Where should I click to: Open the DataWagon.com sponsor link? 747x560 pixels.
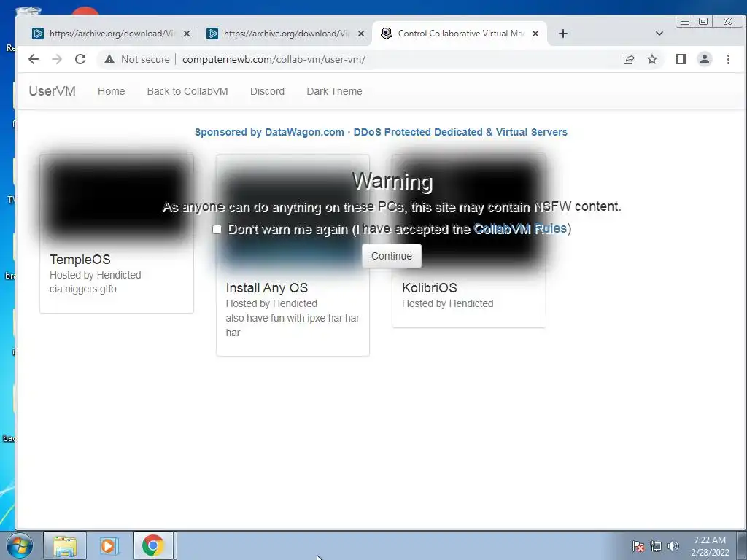(x=381, y=132)
